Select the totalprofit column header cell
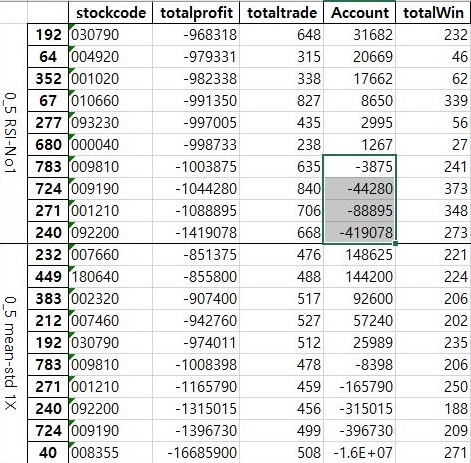Screen dimensions: 471x463 [x=196, y=13]
